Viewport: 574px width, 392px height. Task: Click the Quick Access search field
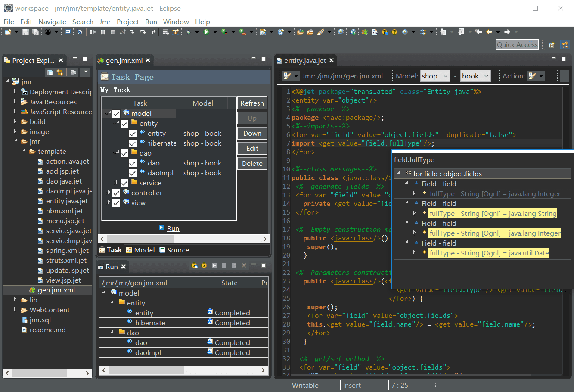tap(517, 44)
